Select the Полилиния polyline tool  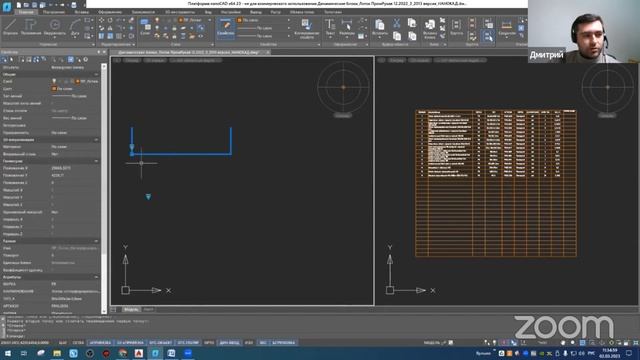click(x=31, y=27)
